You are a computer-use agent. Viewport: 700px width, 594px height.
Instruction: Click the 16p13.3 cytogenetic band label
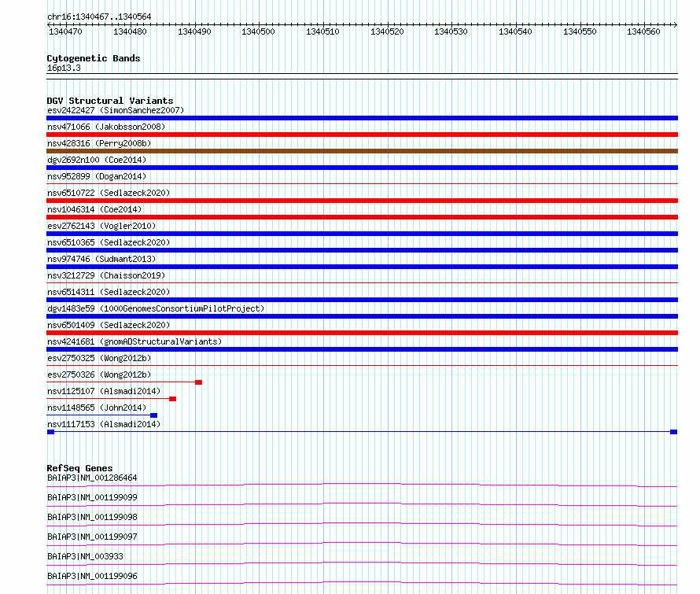click(x=64, y=68)
